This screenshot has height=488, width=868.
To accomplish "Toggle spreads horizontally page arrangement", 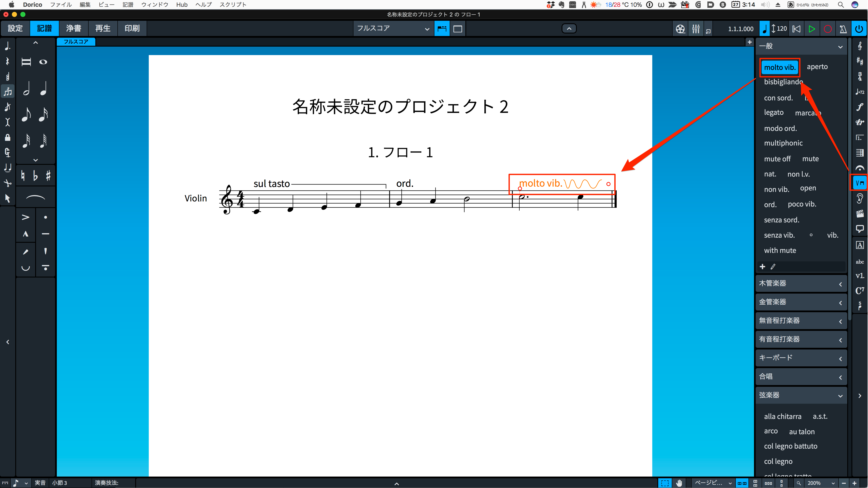I will pyautogui.click(x=742, y=483).
